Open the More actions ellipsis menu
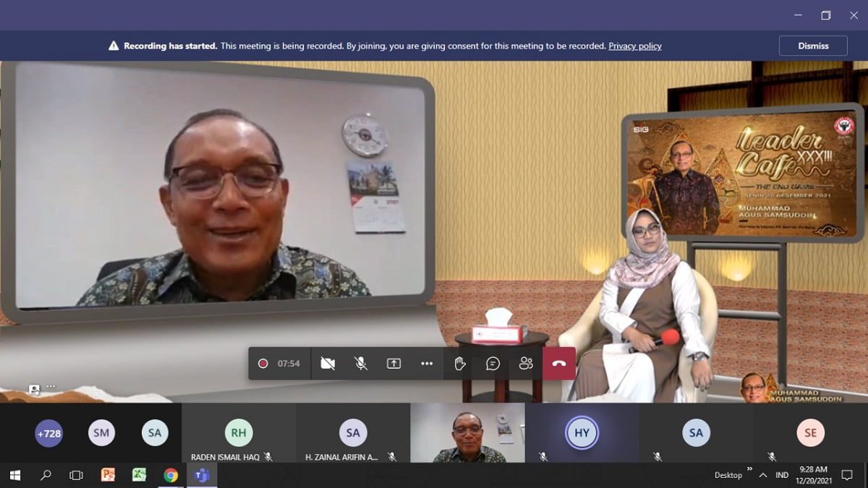 (x=427, y=364)
